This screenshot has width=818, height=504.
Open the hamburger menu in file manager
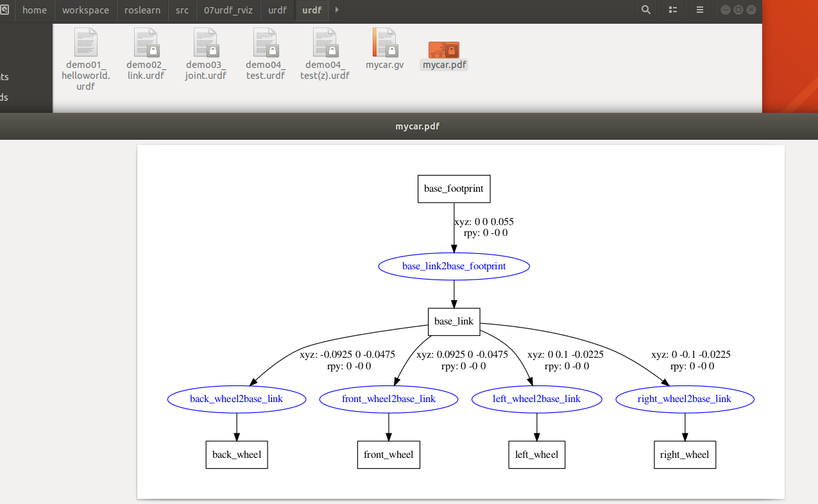(x=700, y=10)
